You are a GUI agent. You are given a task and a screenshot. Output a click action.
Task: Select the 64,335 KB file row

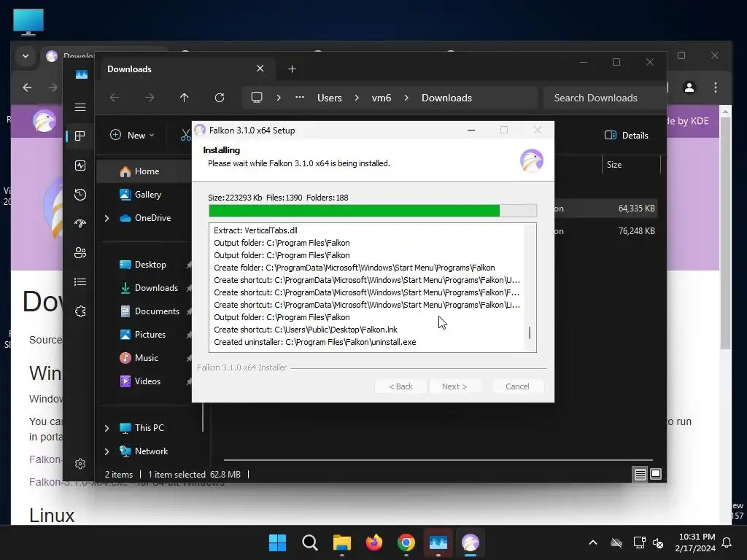coord(607,209)
